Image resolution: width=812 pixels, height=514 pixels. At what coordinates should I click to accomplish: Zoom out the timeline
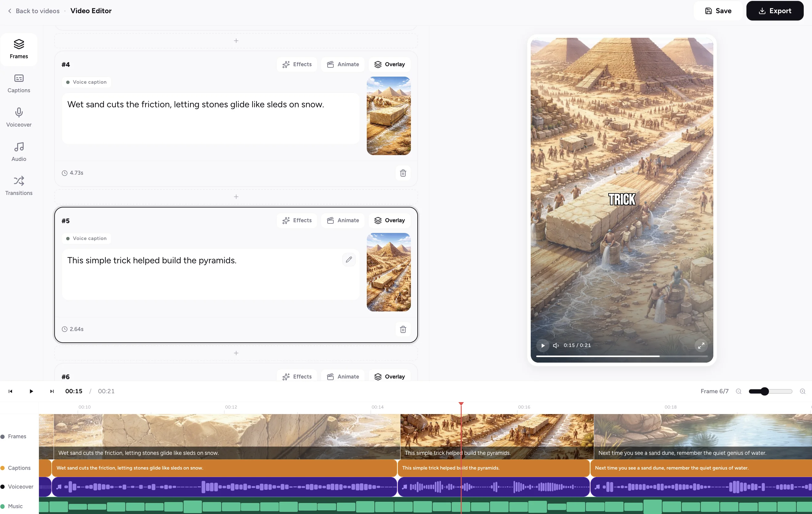click(738, 391)
